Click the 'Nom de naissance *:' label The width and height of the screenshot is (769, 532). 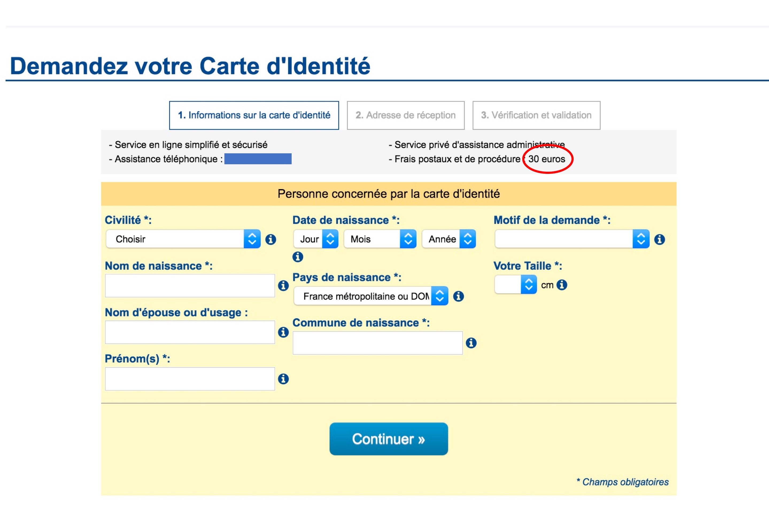tap(159, 266)
